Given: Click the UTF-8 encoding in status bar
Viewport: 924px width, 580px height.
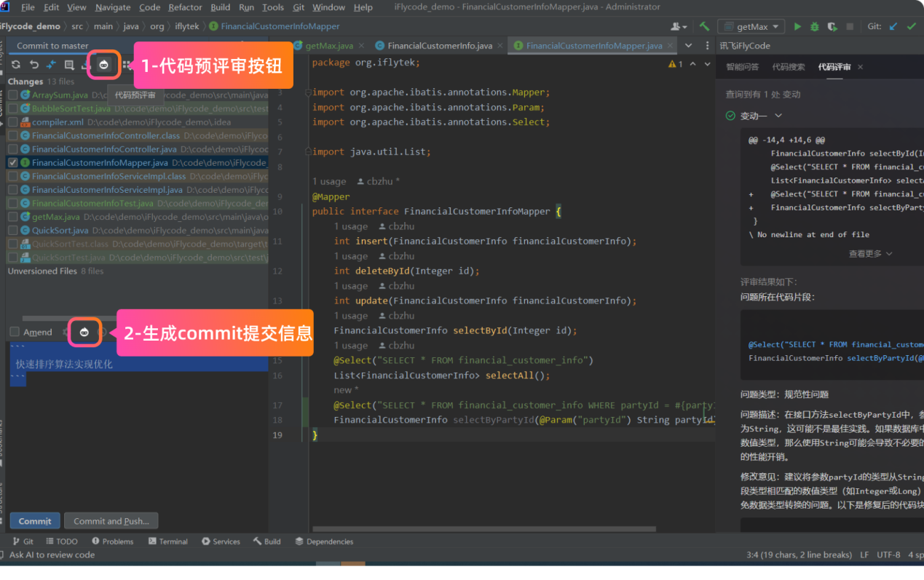Looking at the screenshot, I should [x=888, y=555].
